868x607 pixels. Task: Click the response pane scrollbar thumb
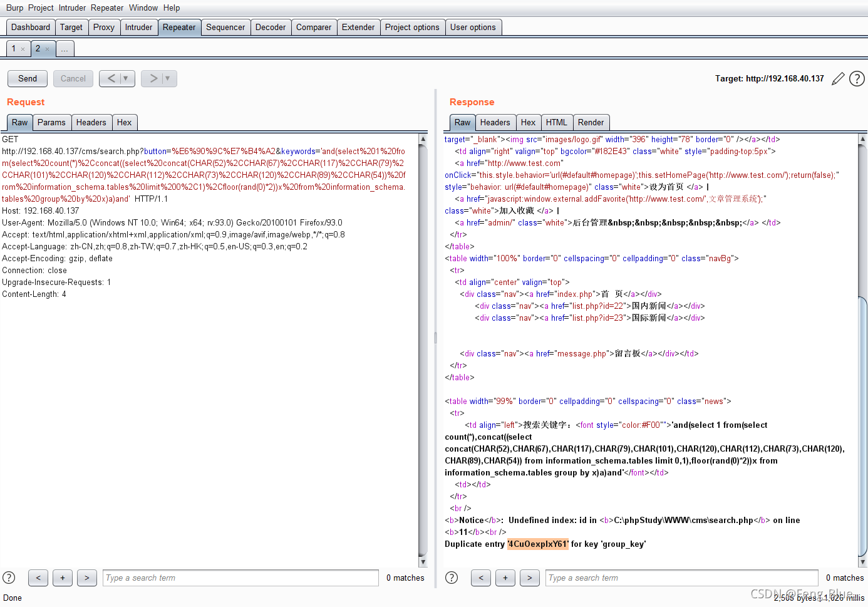click(x=863, y=426)
